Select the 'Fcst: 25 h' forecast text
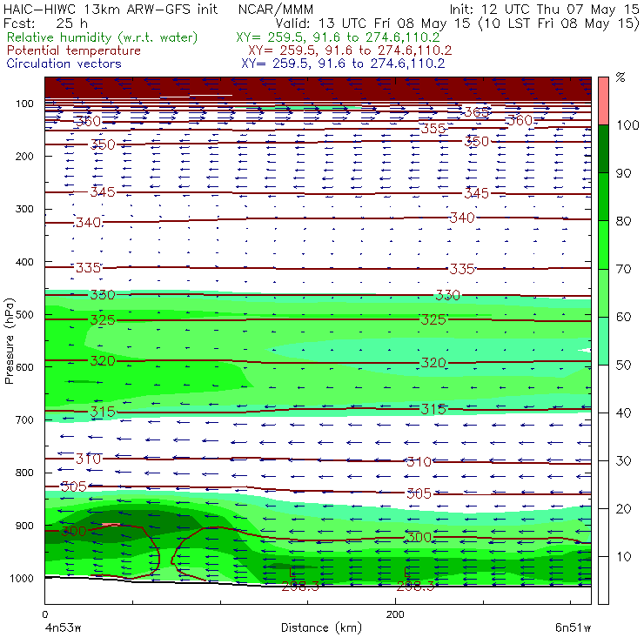 pyautogui.click(x=45, y=23)
